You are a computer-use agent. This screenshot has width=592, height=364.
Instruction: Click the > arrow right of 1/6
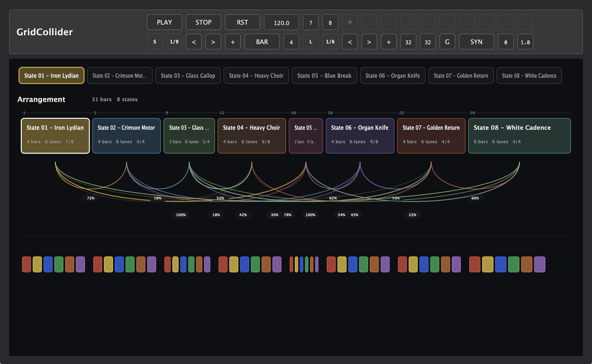369,42
